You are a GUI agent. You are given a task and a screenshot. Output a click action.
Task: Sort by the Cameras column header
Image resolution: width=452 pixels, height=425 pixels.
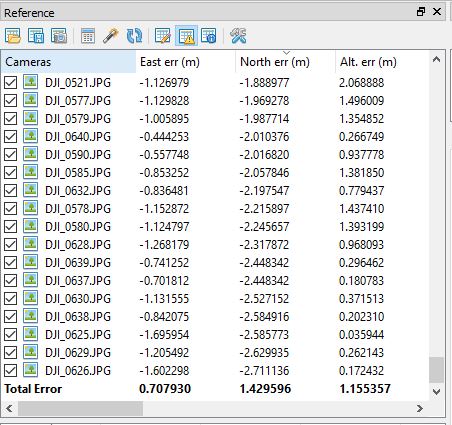point(68,62)
